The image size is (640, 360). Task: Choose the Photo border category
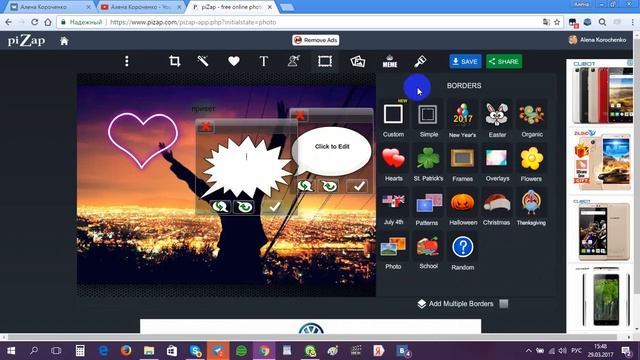click(x=393, y=251)
